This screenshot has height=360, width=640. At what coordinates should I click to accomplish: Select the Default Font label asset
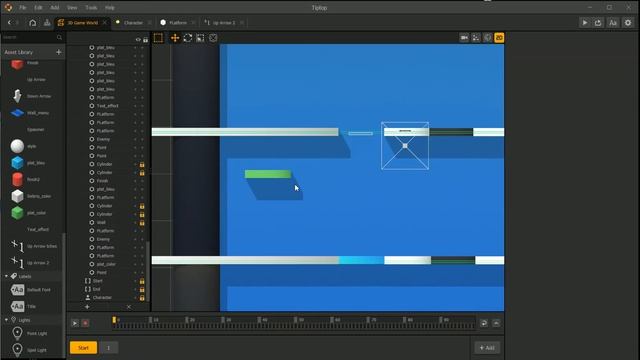pos(17,290)
